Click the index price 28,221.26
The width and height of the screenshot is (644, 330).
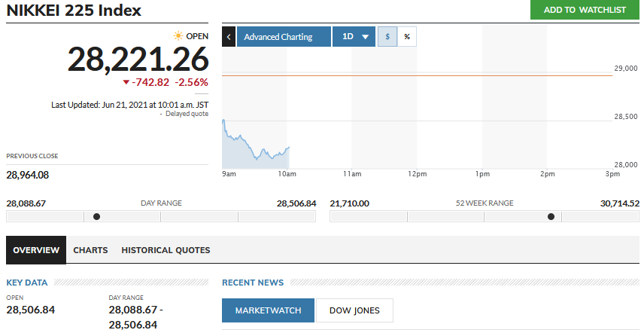(138, 60)
